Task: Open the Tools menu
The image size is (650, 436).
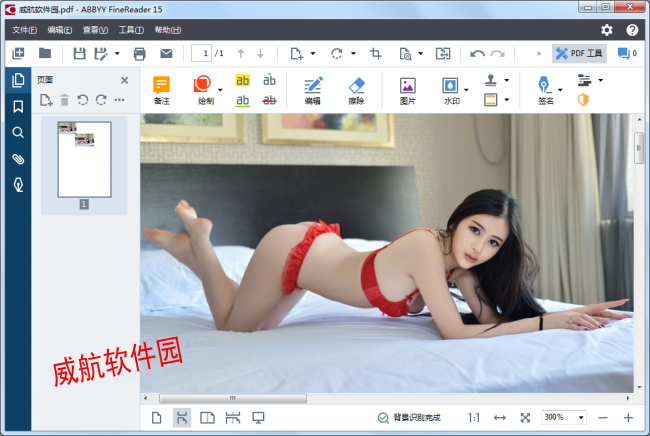Action: [x=131, y=30]
